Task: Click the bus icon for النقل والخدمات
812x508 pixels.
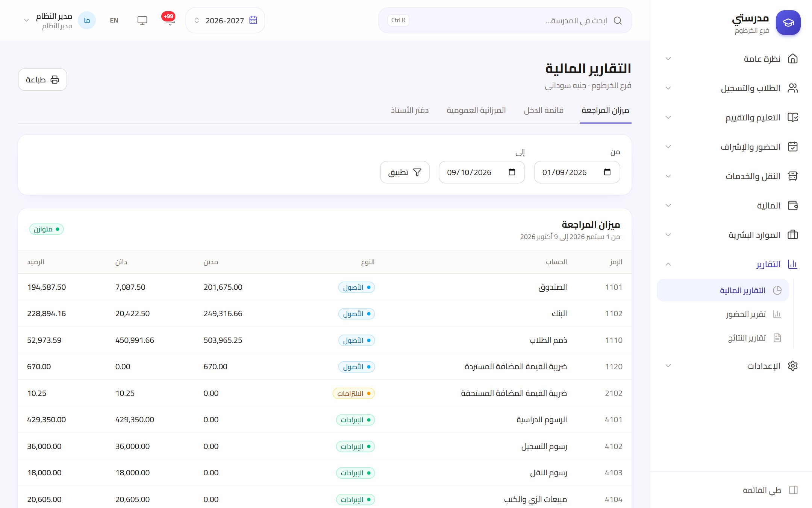Action: click(x=792, y=176)
